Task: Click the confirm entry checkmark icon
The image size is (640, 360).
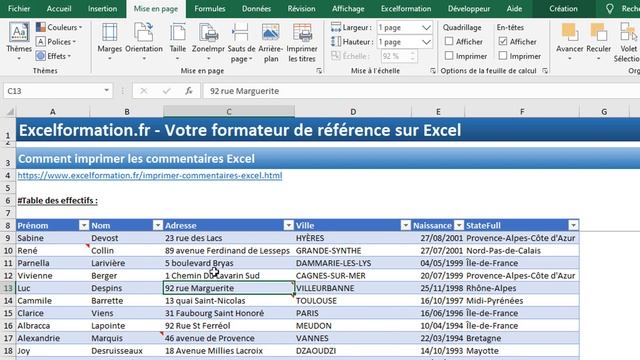Action: tap(166, 91)
